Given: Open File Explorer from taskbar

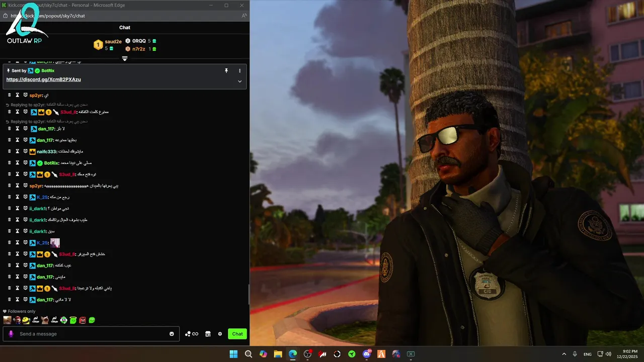Looking at the screenshot, I should [278, 354].
